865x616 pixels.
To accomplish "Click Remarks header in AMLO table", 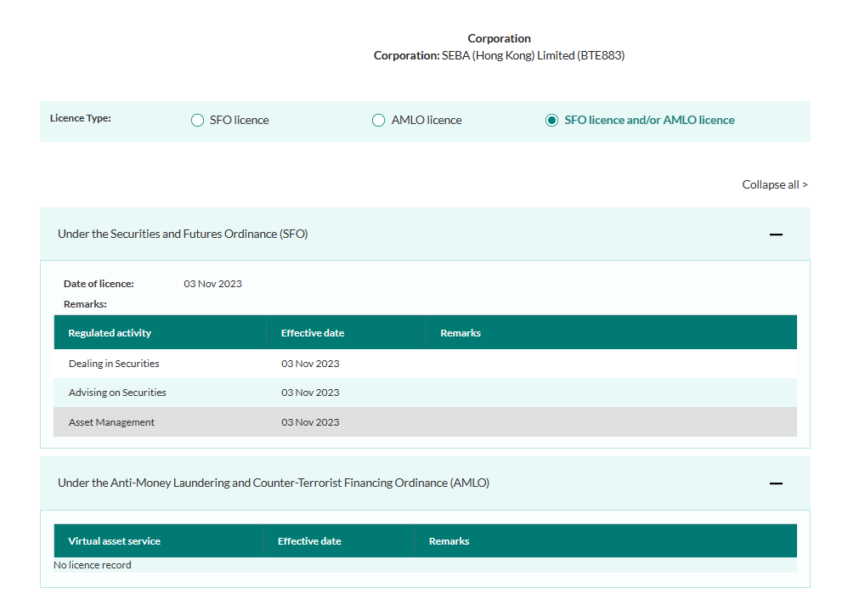I will click(x=449, y=541).
